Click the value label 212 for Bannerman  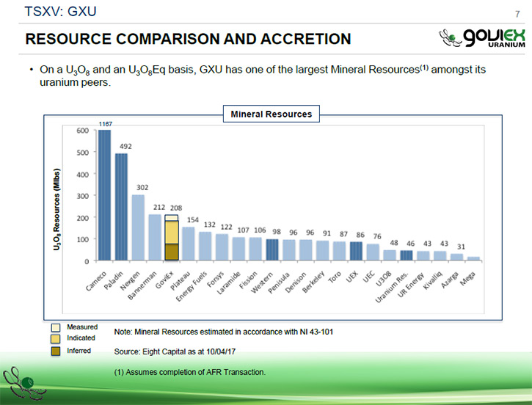(x=159, y=207)
